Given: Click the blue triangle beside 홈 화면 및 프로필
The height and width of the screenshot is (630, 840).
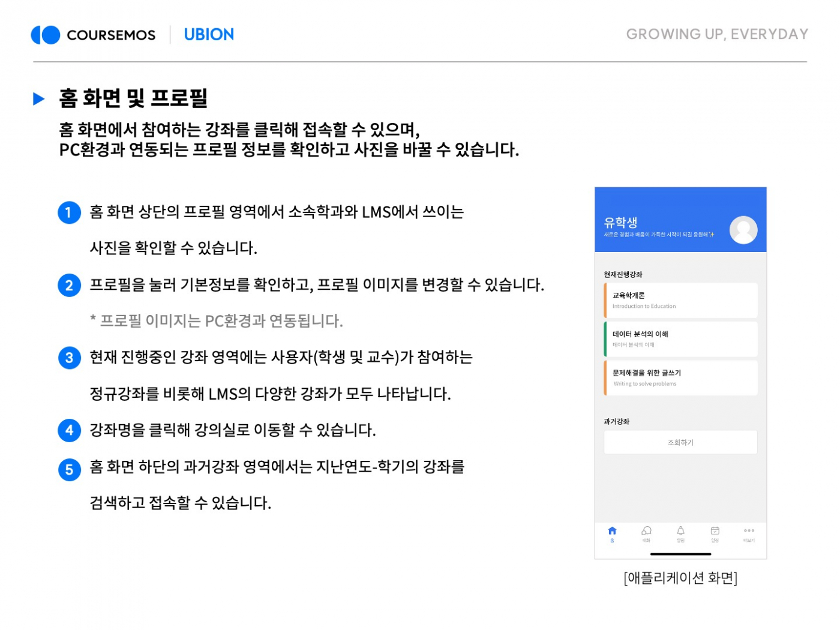Looking at the screenshot, I should tap(39, 99).
